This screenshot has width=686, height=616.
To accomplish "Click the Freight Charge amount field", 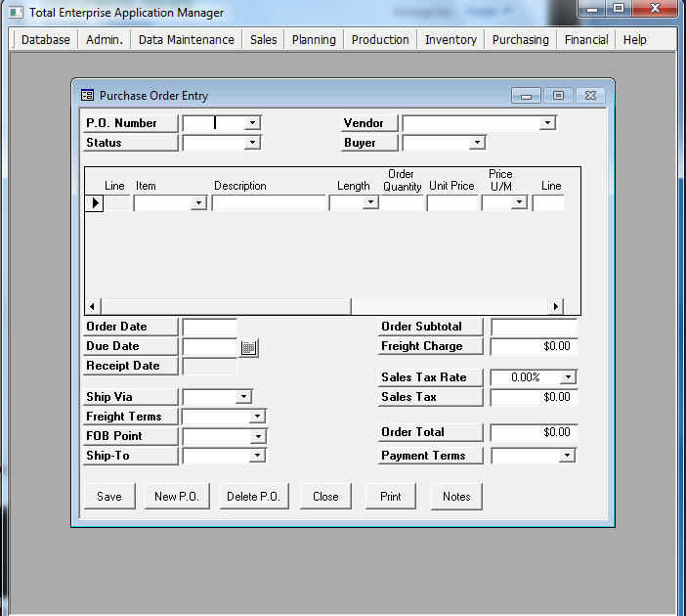I will (534, 346).
